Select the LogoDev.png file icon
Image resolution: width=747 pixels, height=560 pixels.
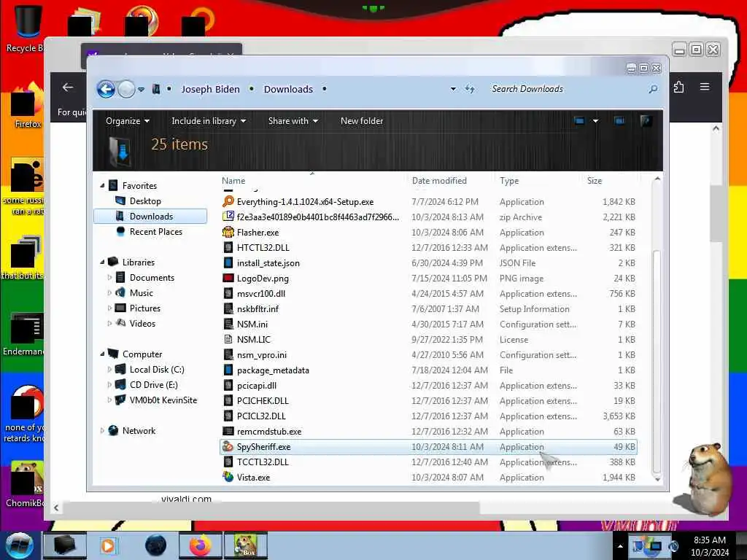click(x=228, y=278)
